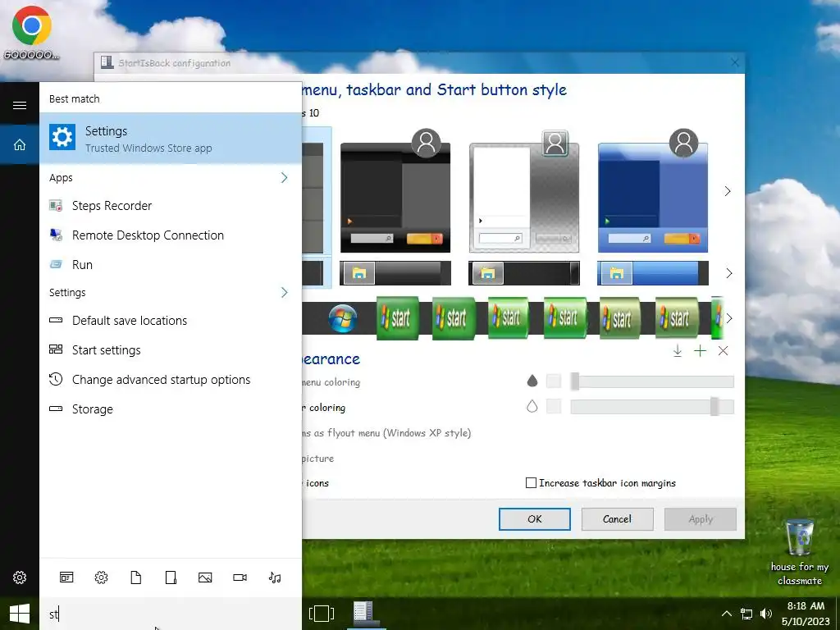840x630 pixels.
Task: Open the gear icon in search sidebar
Action: [x=20, y=577]
